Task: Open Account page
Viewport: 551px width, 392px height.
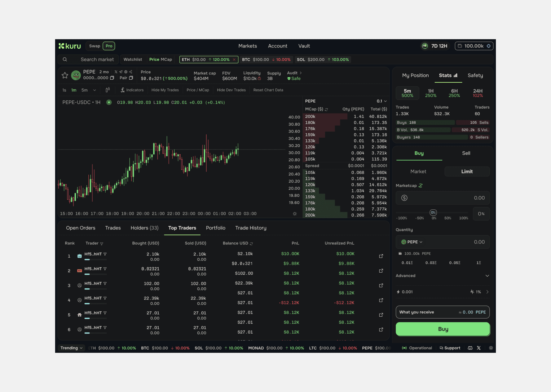Action: point(277,46)
